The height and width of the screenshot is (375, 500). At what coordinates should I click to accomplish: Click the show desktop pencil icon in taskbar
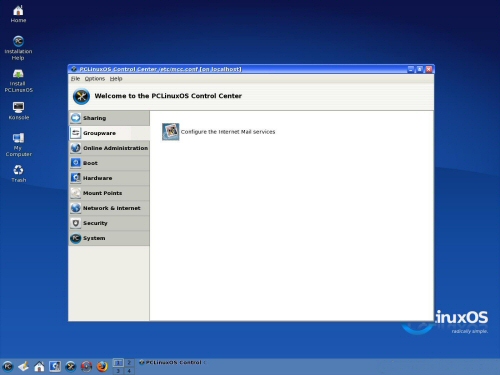pos(23,367)
